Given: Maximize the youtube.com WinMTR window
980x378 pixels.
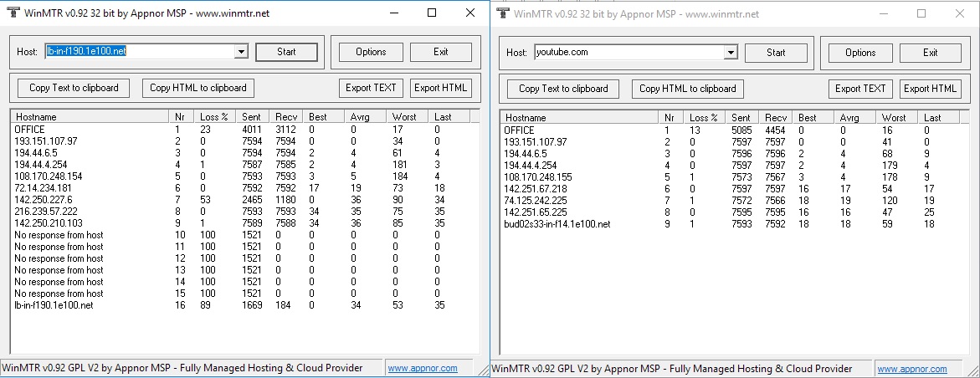Looking at the screenshot, I should click(921, 13).
